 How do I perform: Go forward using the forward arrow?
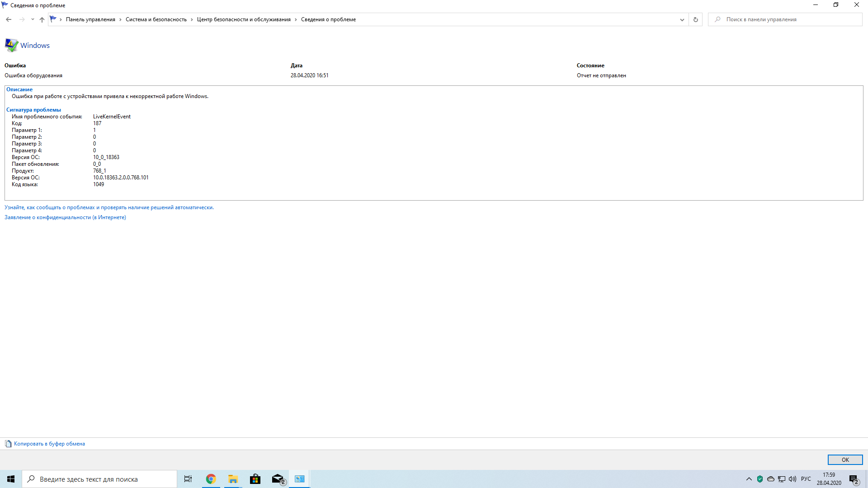click(x=22, y=19)
